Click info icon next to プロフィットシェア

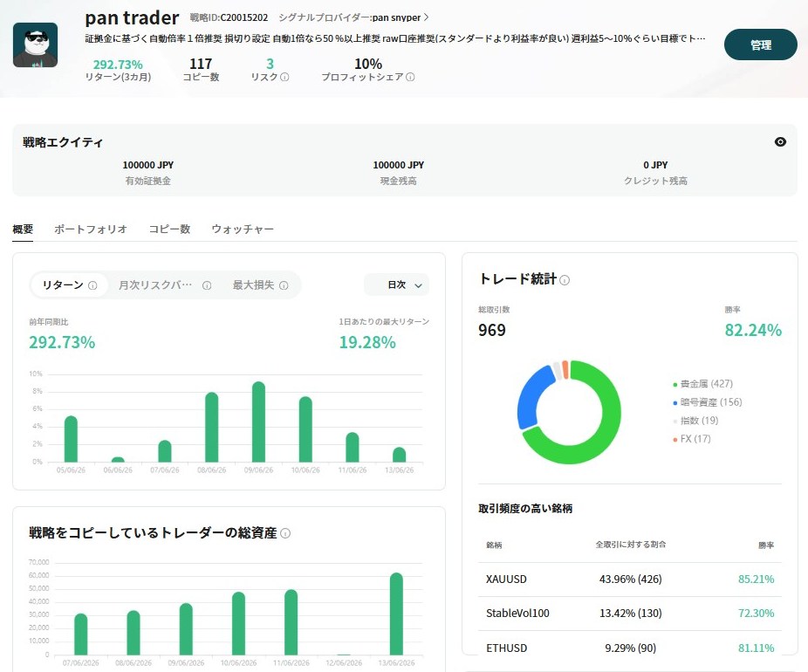pos(410,78)
